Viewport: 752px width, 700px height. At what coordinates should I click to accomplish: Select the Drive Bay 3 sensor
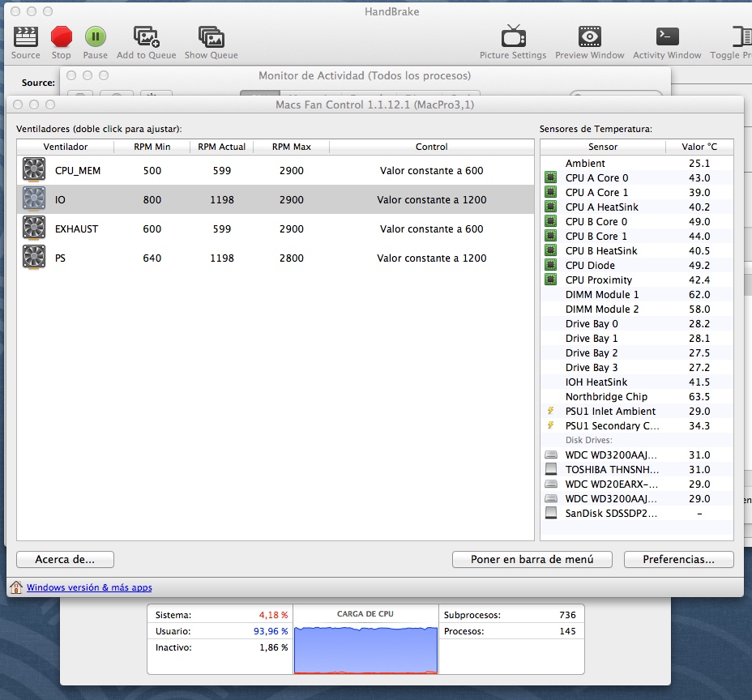pyautogui.click(x=637, y=367)
